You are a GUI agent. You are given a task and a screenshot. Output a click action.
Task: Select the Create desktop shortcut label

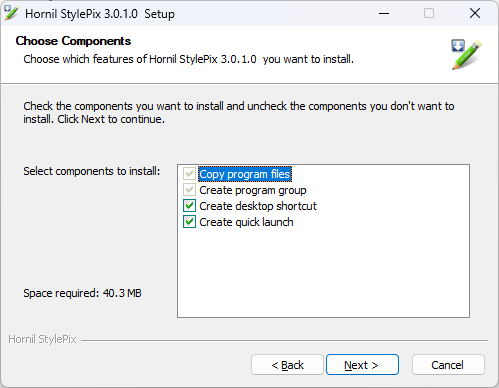[258, 206]
